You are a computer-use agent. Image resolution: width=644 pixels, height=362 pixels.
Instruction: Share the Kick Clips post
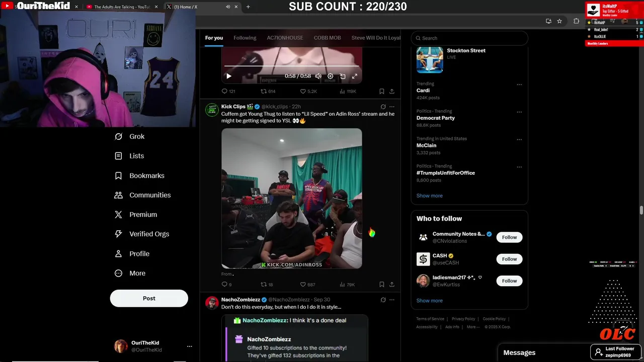[x=392, y=285]
